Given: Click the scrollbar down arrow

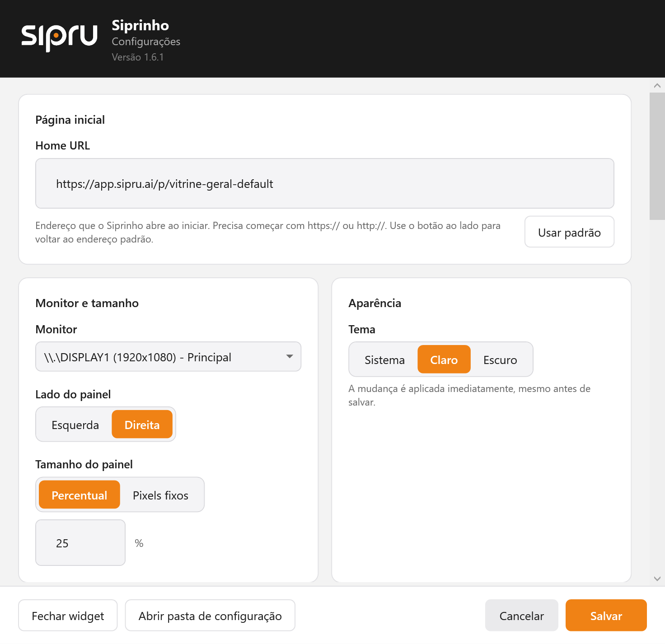Looking at the screenshot, I should click(657, 579).
